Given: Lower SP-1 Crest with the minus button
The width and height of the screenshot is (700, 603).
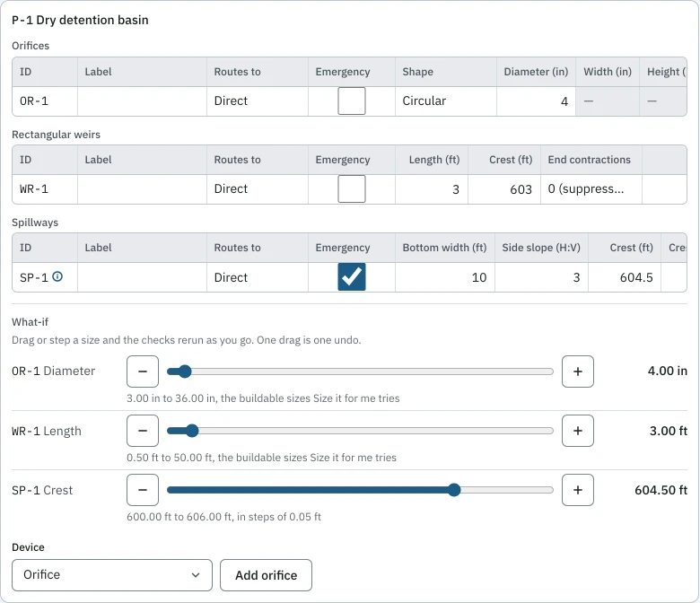Looking at the screenshot, I should 143,490.
